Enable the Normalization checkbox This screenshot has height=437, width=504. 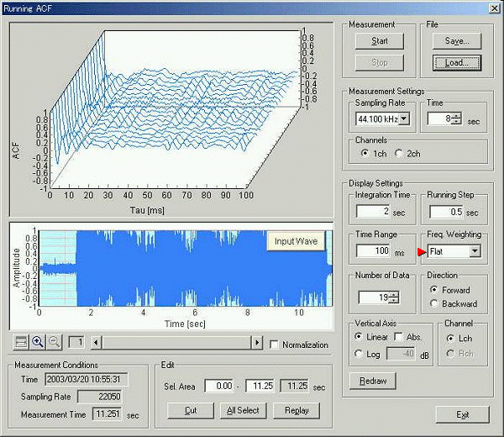click(276, 345)
